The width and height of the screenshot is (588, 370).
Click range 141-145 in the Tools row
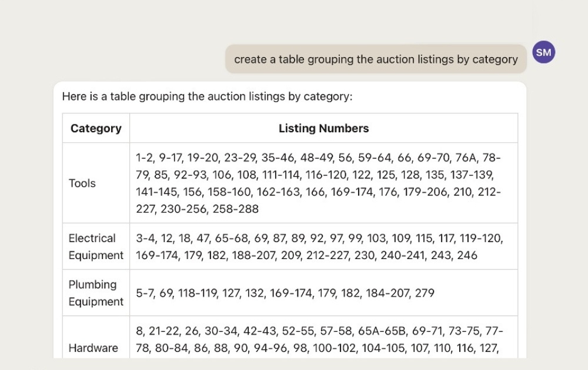point(156,191)
